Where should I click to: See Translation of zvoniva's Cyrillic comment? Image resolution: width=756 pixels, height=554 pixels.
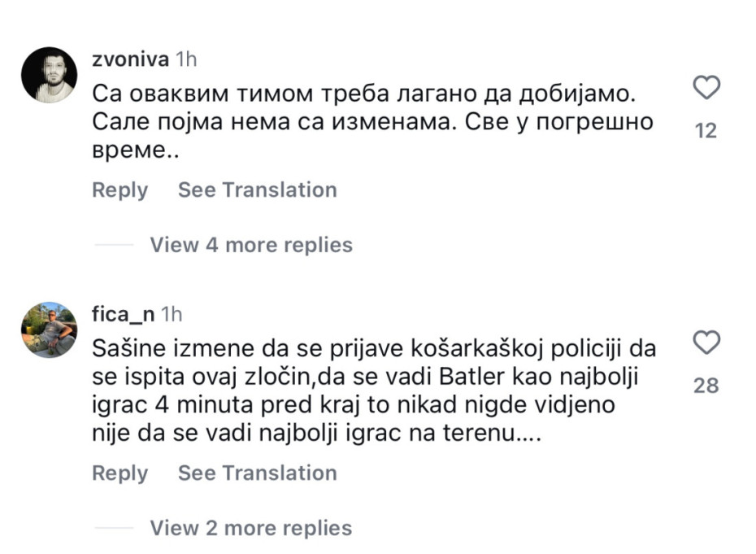pos(257,190)
